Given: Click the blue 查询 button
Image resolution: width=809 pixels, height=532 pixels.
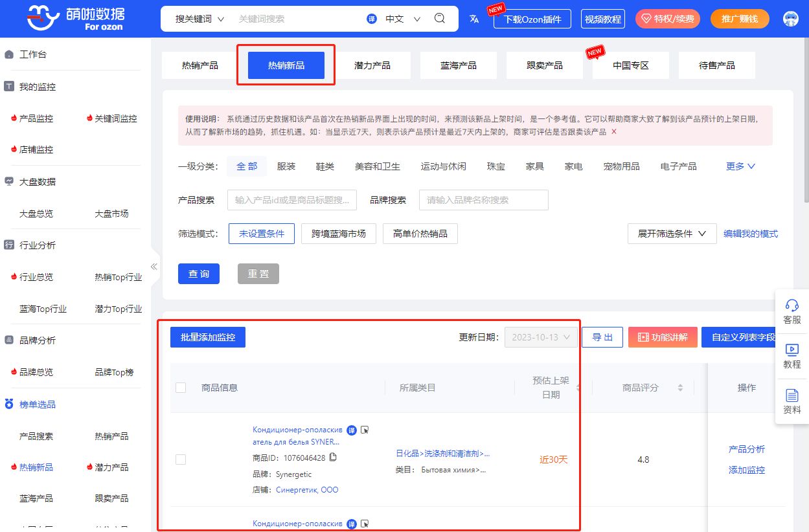Looking at the screenshot, I should tap(199, 274).
